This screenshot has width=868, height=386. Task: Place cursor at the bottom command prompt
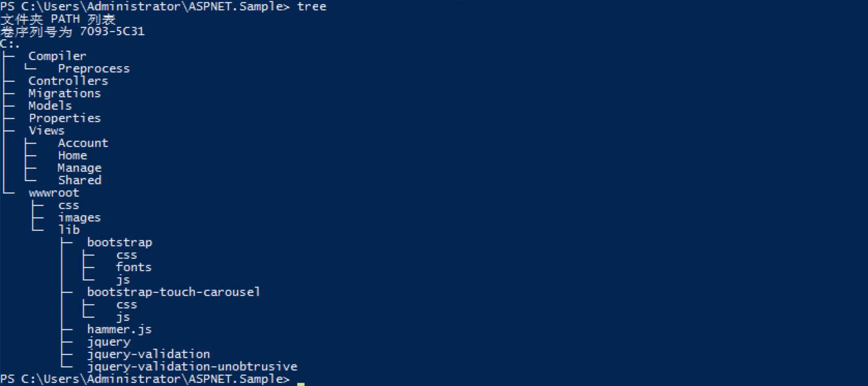pyautogui.click(x=301, y=380)
